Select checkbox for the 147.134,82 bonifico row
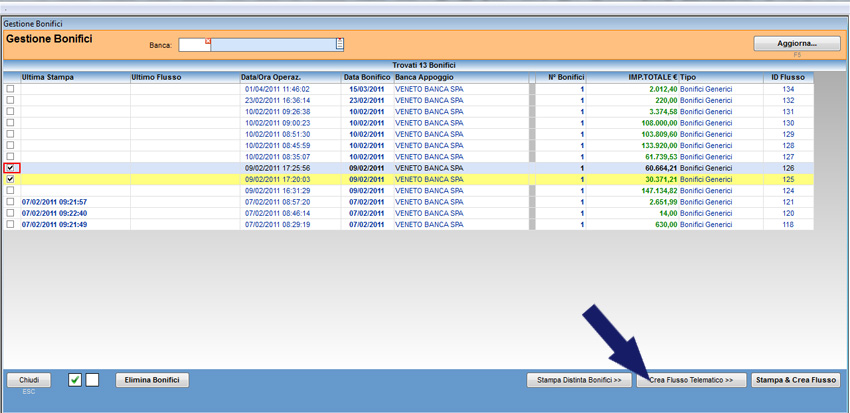 coord(11,190)
